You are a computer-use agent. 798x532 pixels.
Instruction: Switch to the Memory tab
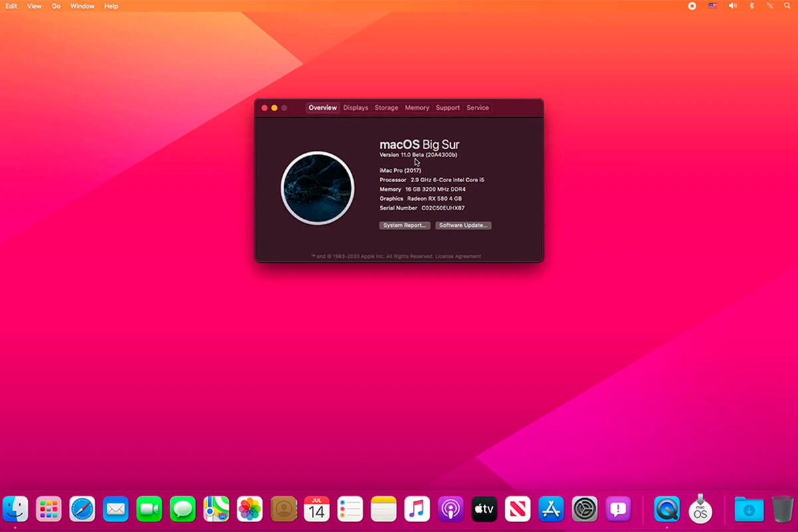tap(417, 108)
